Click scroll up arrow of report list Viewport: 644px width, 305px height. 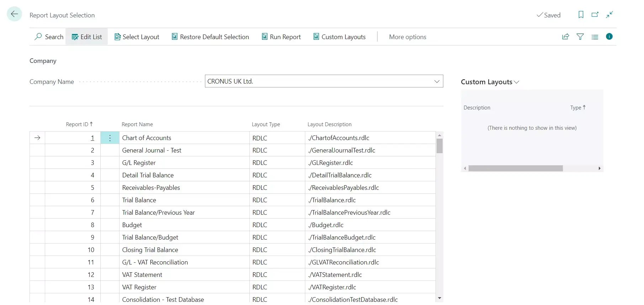click(x=439, y=135)
